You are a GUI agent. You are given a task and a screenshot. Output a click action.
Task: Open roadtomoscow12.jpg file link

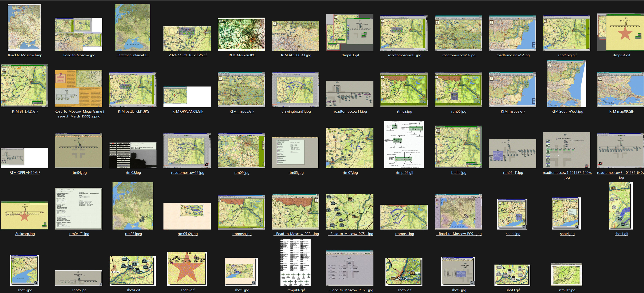[513, 55]
